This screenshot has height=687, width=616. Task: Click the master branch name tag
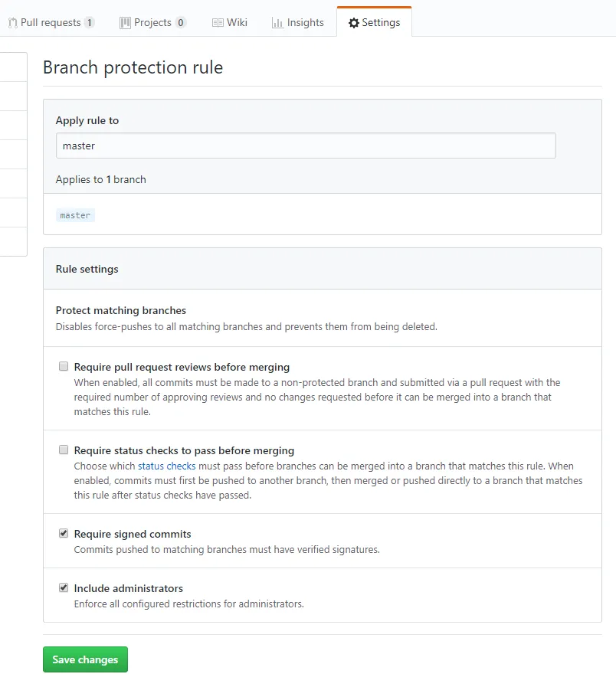coord(75,215)
